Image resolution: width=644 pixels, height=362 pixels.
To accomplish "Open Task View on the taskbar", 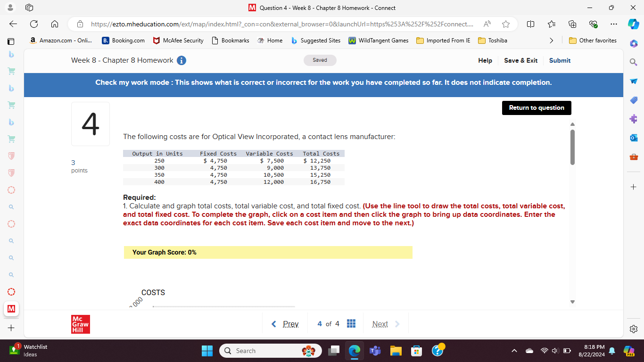I will (335, 351).
